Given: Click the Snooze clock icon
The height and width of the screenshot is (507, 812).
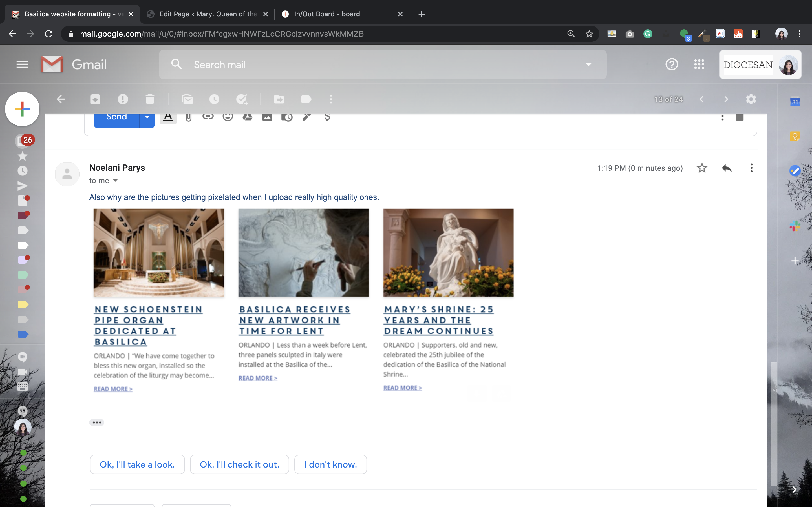Looking at the screenshot, I should [x=214, y=99].
